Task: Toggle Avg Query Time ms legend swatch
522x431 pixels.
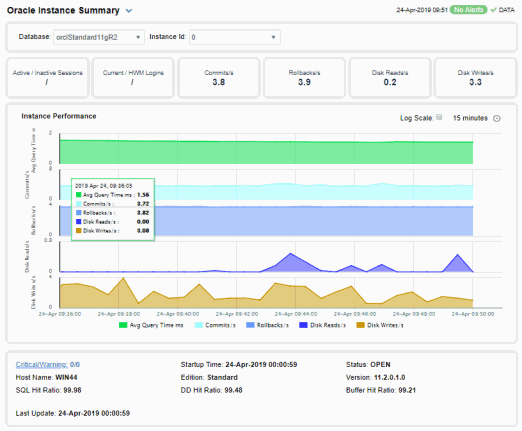Action: (x=123, y=325)
